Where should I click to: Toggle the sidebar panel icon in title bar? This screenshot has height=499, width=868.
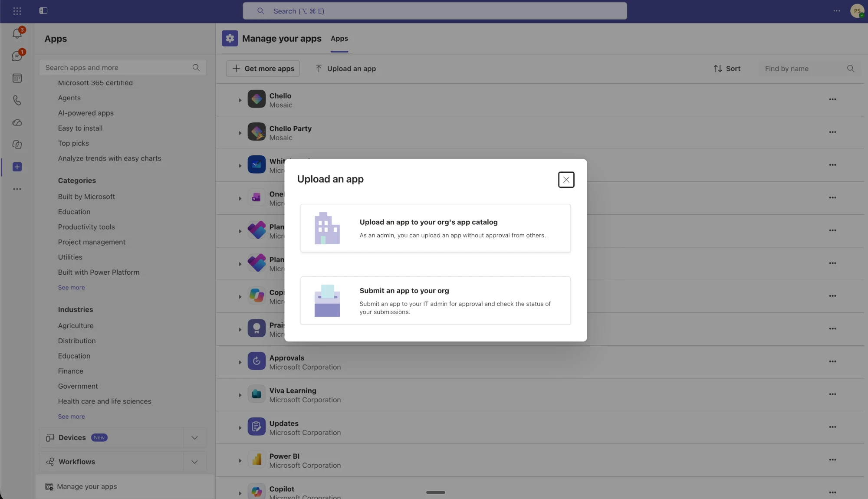point(43,11)
